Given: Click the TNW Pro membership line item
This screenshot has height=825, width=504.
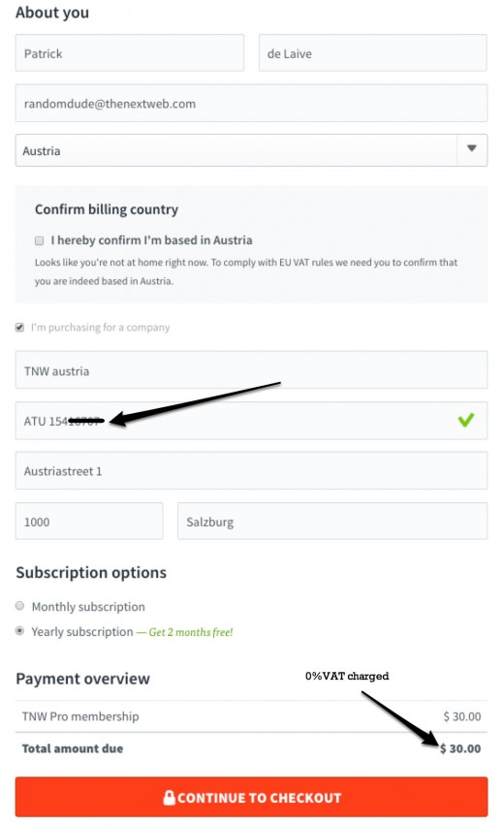Looking at the screenshot, I should [251, 716].
